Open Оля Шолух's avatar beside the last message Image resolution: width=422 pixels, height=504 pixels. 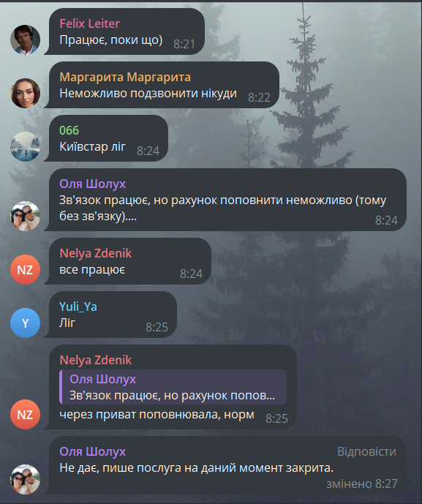click(25, 479)
